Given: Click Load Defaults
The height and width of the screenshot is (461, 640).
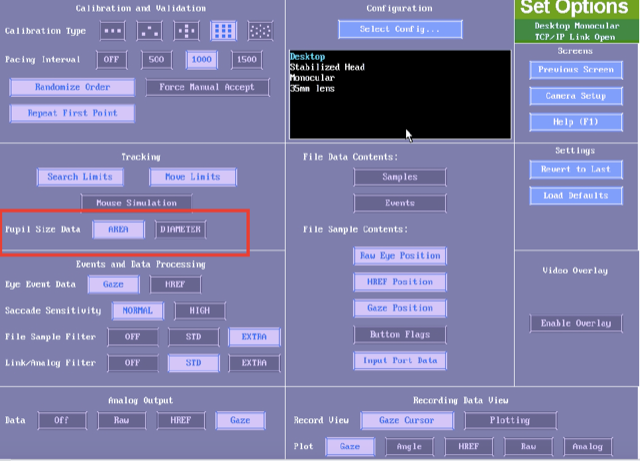Looking at the screenshot, I should pyautogui.click(x=576, y=196).
